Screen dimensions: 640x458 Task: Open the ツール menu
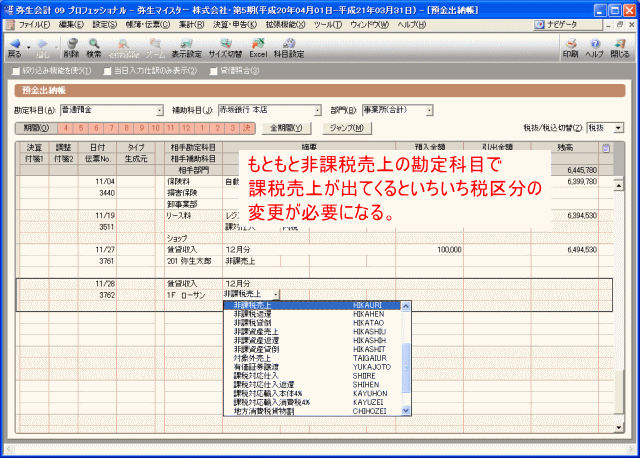(x=328, y=25)
